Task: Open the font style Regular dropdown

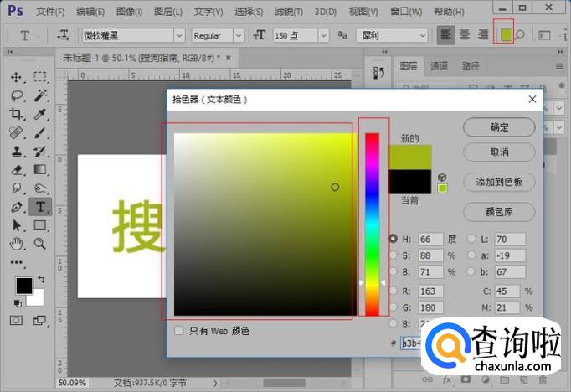Action: 238,35
